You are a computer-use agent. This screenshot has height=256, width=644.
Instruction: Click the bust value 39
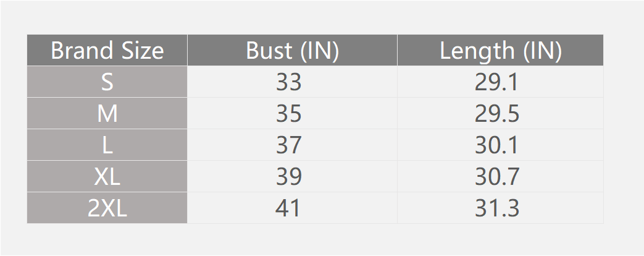[289, 177]
